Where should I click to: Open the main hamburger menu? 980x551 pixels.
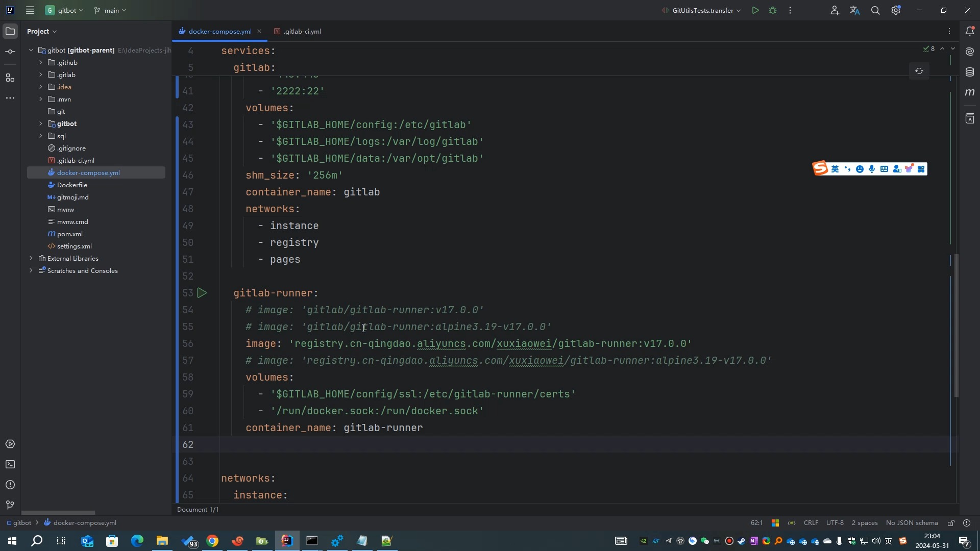click(x=30, y=10)
